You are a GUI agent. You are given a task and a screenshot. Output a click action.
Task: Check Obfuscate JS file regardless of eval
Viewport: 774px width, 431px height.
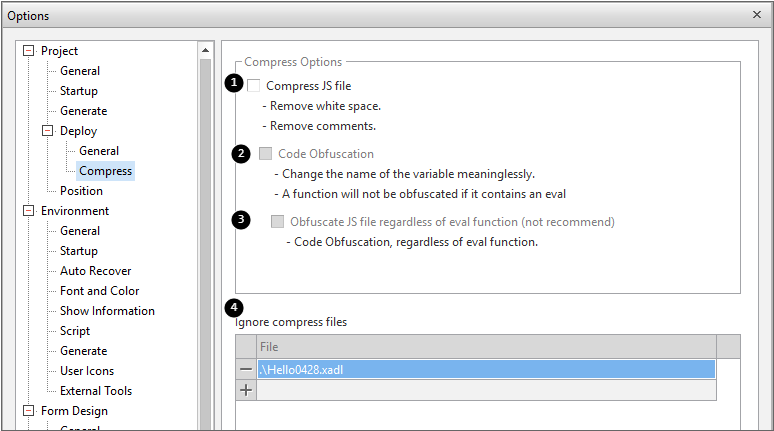[x=278, y=222]
